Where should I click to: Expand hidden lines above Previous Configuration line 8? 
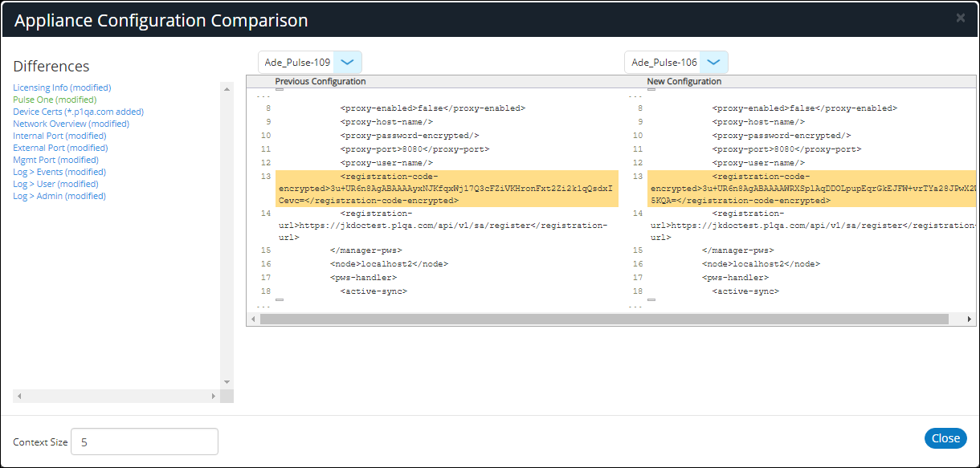tap(280, 89)
